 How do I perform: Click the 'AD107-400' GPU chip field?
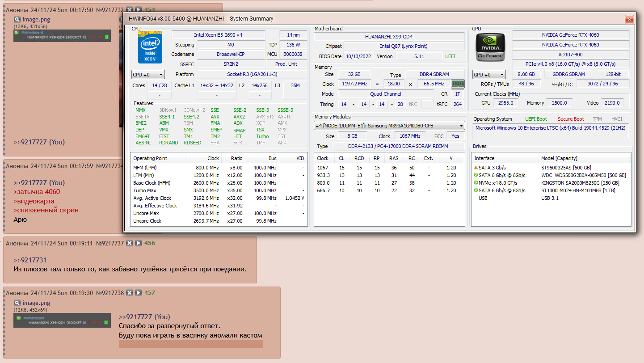coord(571,55)
